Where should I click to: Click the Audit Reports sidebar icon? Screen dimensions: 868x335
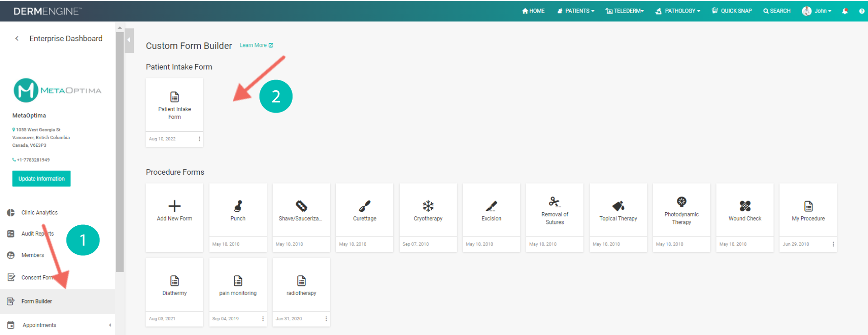tap(11, 234)
